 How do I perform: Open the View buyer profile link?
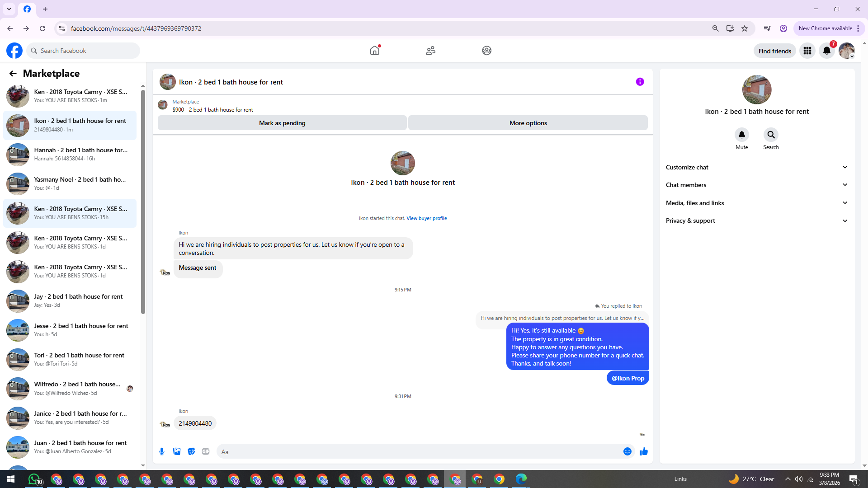[426, 218]
